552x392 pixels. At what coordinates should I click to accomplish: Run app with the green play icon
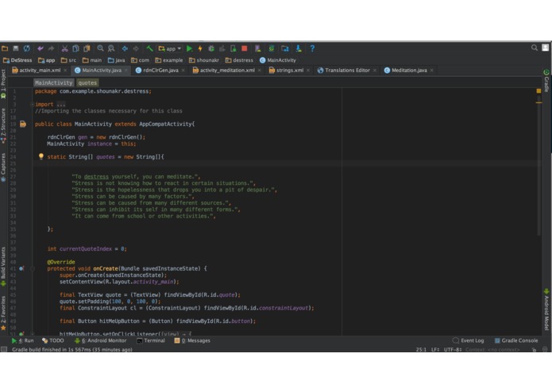(189, 48)
